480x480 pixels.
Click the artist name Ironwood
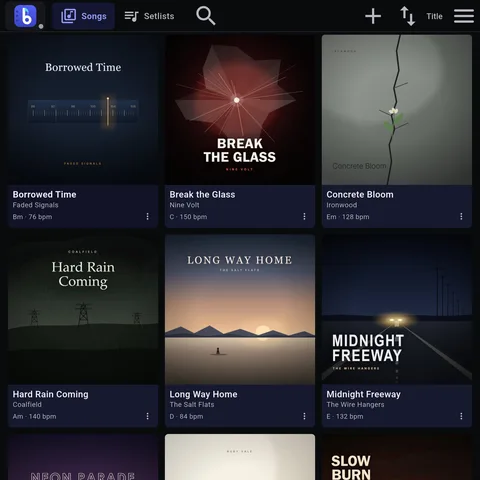click(342, 205)
